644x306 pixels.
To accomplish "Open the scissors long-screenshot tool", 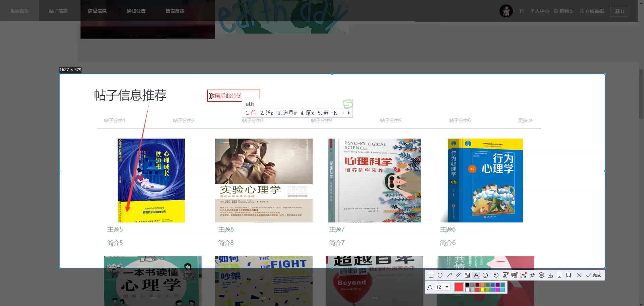I will tap(505, 275).
